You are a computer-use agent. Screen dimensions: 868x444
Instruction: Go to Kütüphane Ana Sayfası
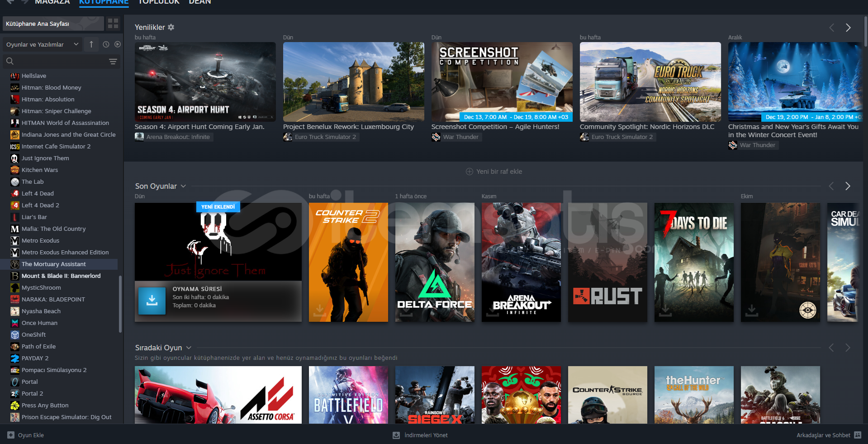pos(53,24)
